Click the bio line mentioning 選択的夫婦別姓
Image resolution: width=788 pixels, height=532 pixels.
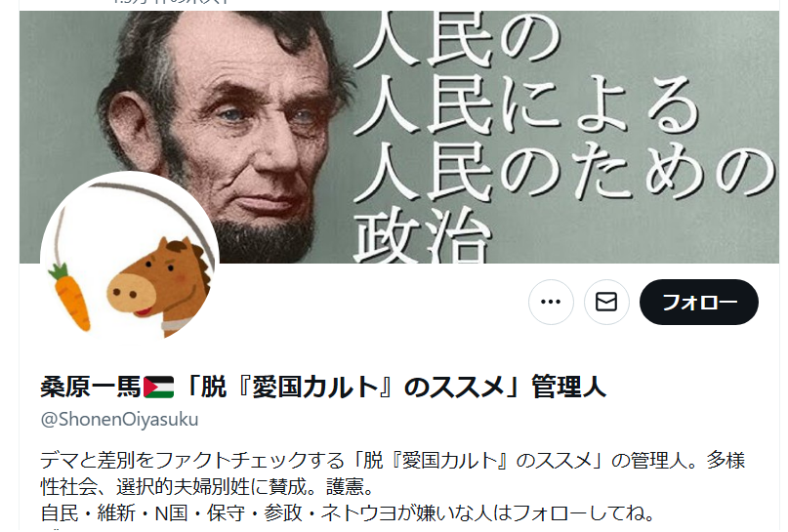[x=208, y=486]
